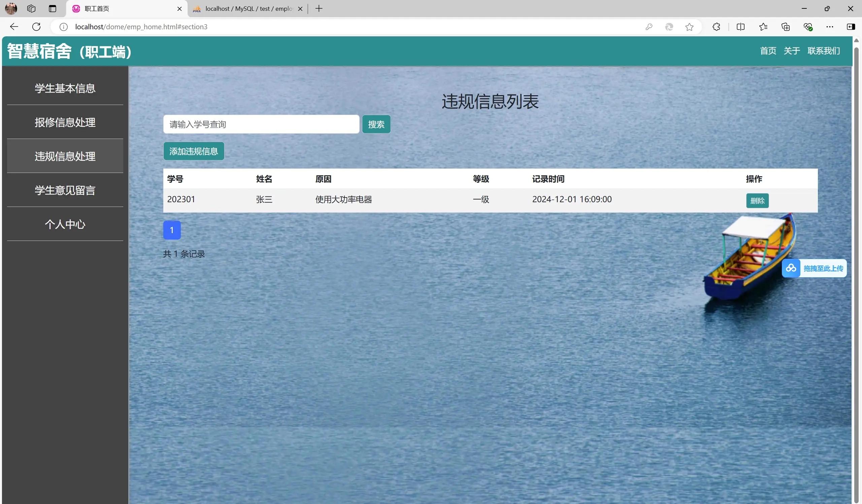862x504 pixels.
Task: Open the workspaces icon in title bar
Action: point(31,8)
